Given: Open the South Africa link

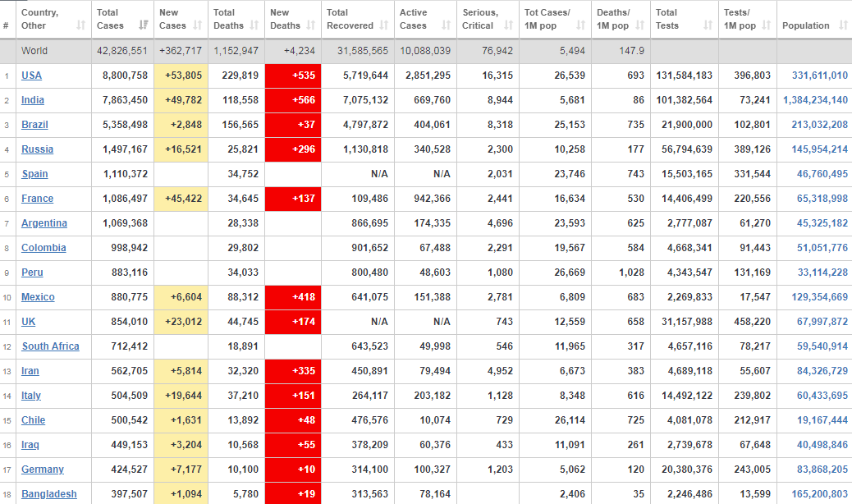Looking at the screenshot, I should (x=51, y=346).
